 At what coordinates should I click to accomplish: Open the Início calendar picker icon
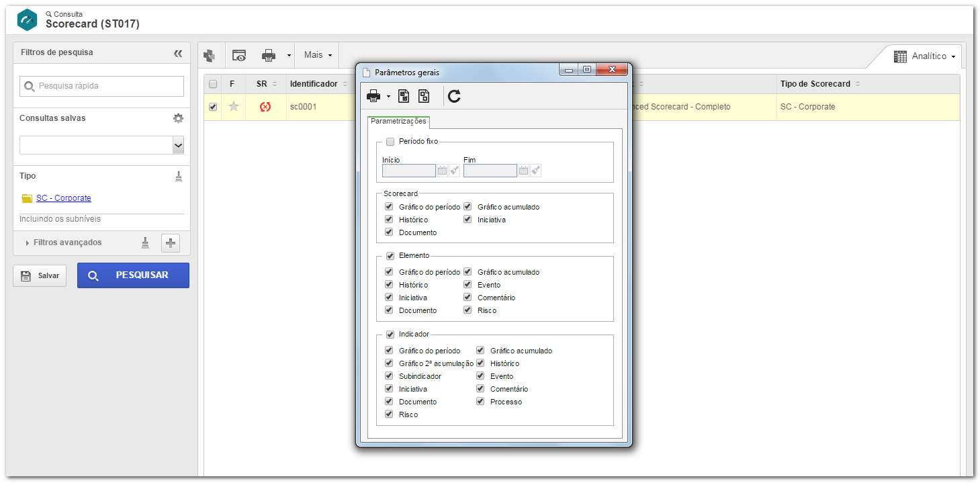click(442, 171)
